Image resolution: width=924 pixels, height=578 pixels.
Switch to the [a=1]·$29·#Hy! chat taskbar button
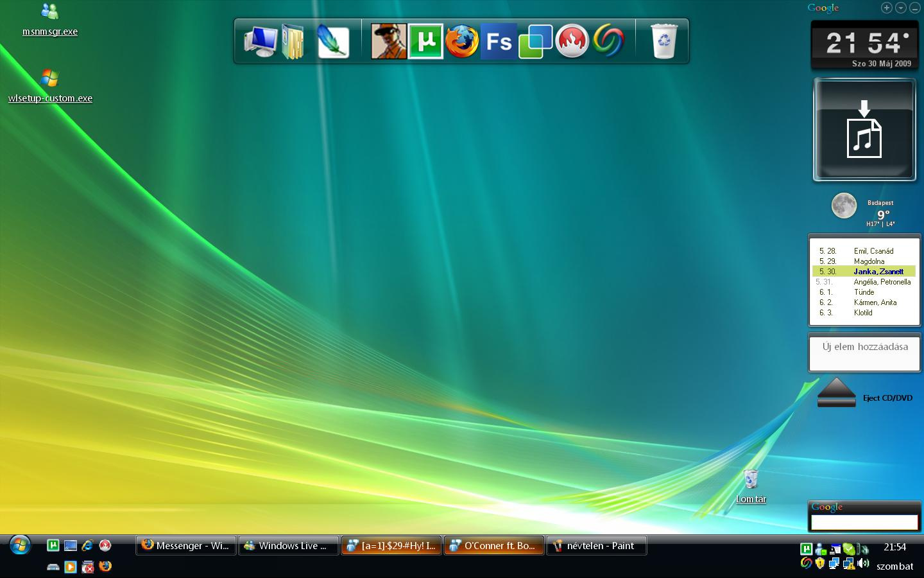coord(391,546)
